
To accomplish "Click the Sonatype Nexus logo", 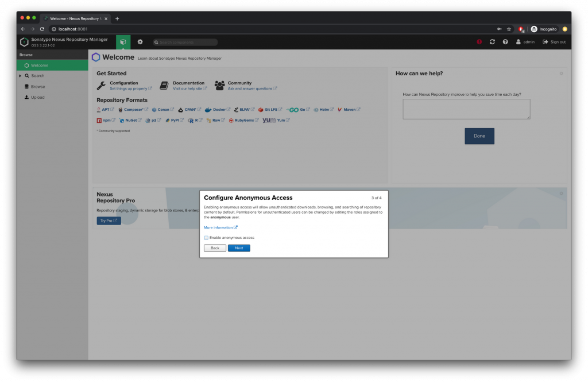I will [x=24, y=42].
